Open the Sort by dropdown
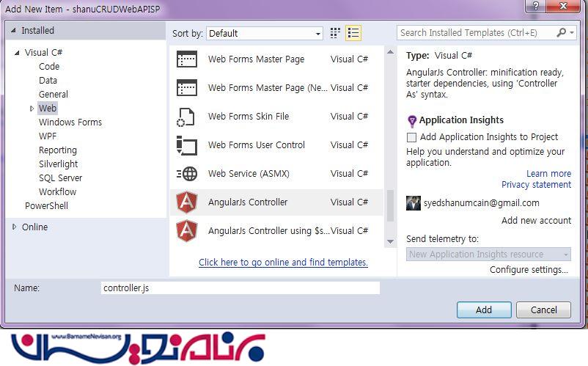Screen dimensions: 588x366 point(265,33)
